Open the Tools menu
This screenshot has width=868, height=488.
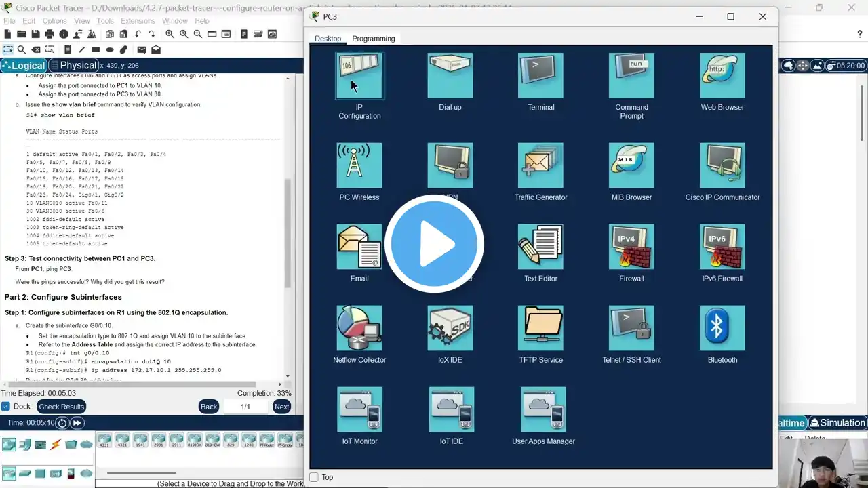[105, 21]
